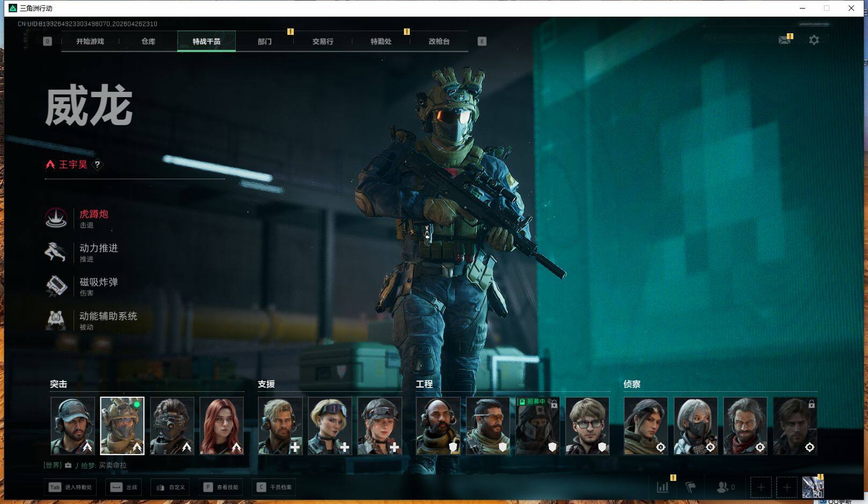This screenshot has height=504, width=868.
Task: Open settings via the gear icon
Action: coord(814,40)
